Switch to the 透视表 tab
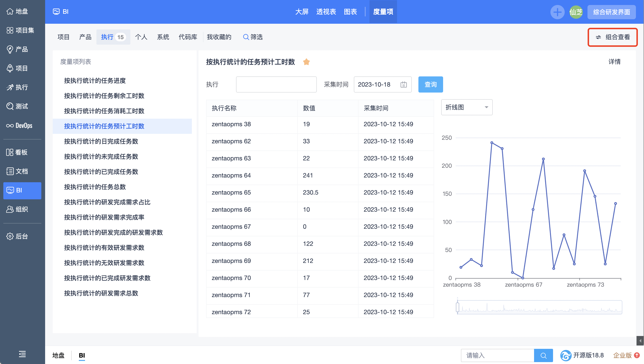 tap(326, 12)
